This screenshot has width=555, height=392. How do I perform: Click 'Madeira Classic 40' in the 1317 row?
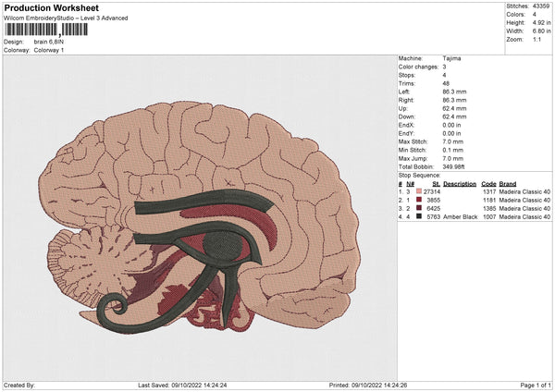524,191
